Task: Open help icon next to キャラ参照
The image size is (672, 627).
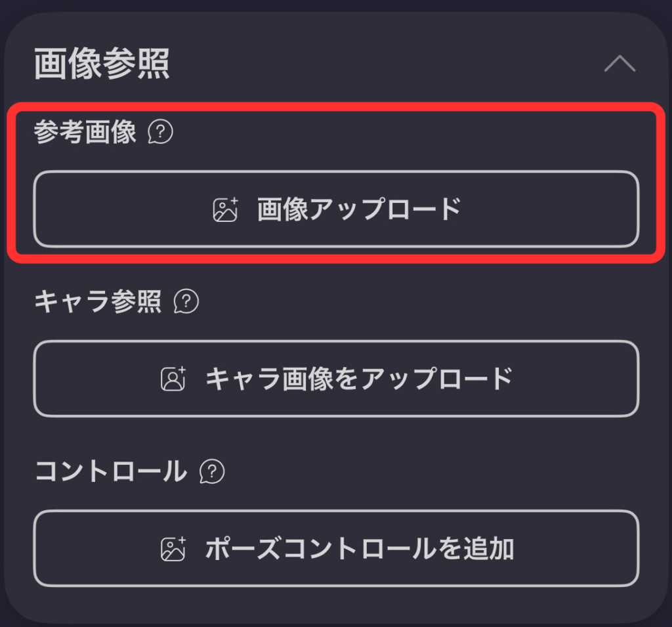Action: tap(186, 302)
